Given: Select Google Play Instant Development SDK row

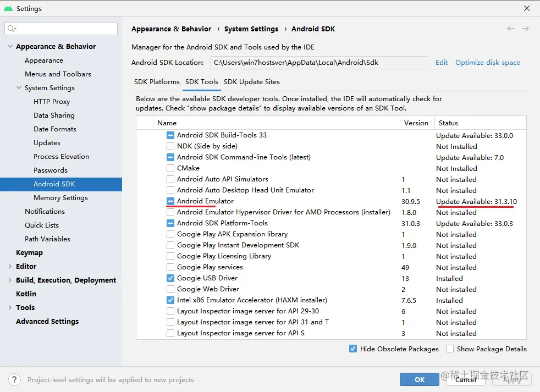Looking at the screenshot, I should [331, 245].
